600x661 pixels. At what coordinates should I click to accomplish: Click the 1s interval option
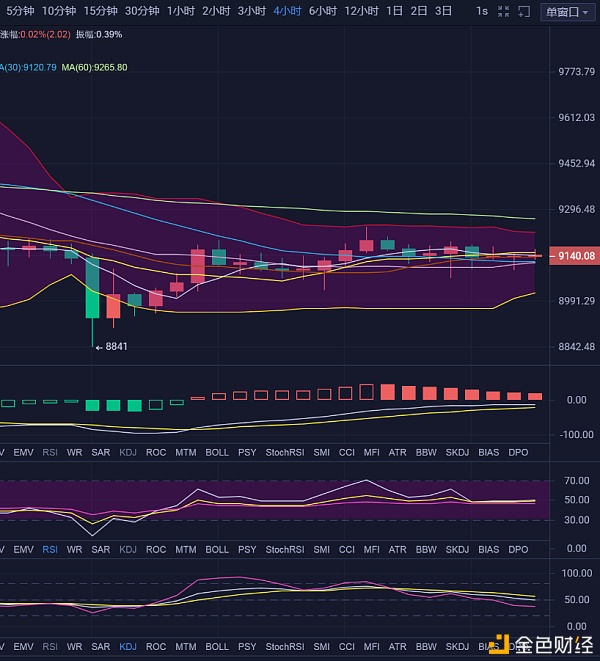(x=482, y=11)
